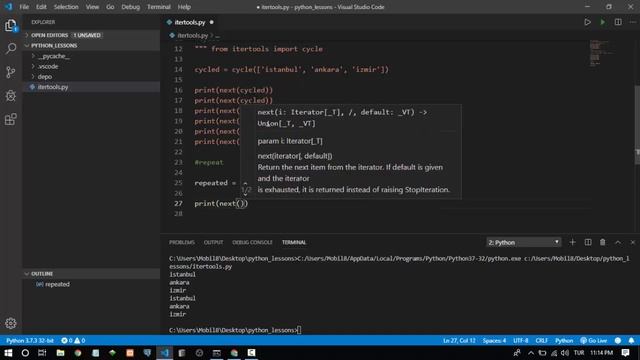Click the feedback smiley in status bar
The width and height of the screenshot is (640, 360).
618,340
